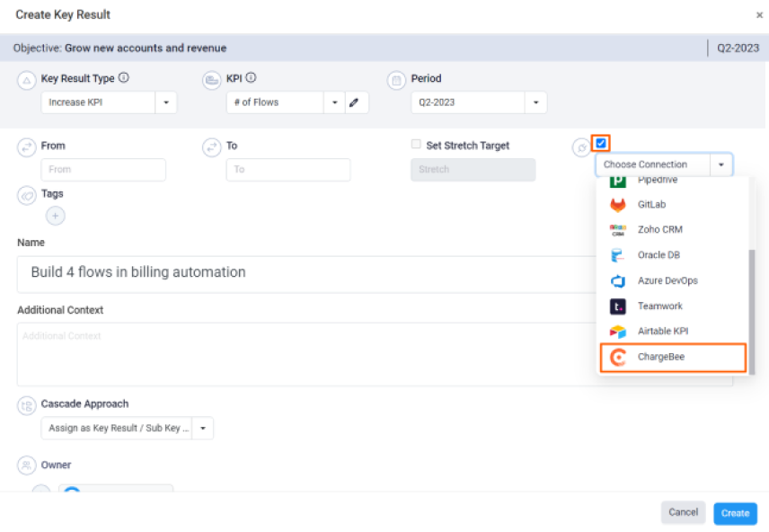Click the Create button
This screenshot has height=532, width=769.
coord(735,513)
